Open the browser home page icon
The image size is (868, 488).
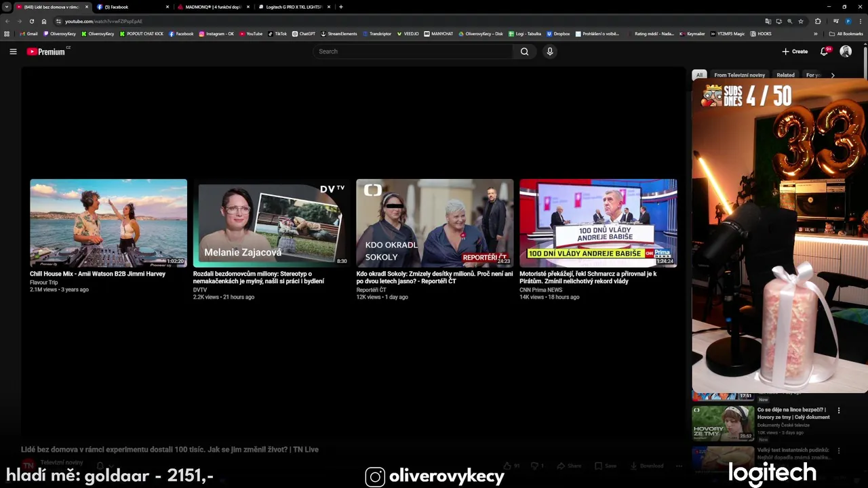coord(44,21)
